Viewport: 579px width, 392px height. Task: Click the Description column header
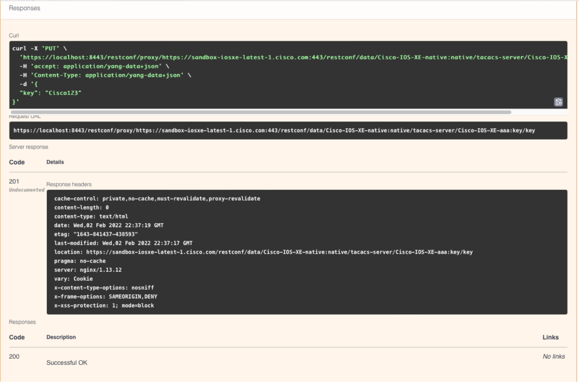[x=61, y=337]
